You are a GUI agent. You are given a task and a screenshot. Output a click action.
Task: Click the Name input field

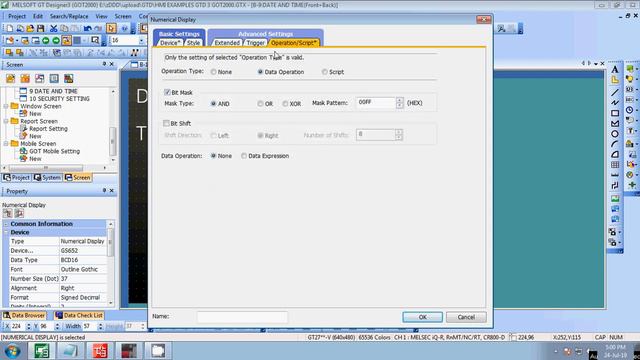coord(242,317)
